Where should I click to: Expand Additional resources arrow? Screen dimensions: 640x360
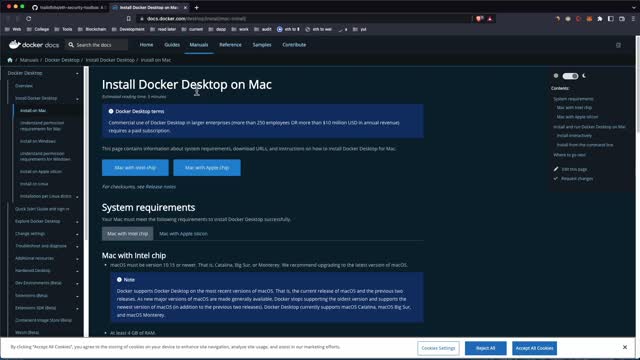[x=77, y=259]
